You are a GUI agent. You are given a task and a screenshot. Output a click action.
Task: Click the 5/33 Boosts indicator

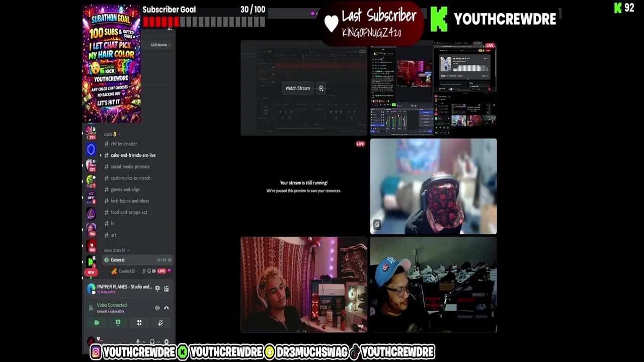point(160,45)
